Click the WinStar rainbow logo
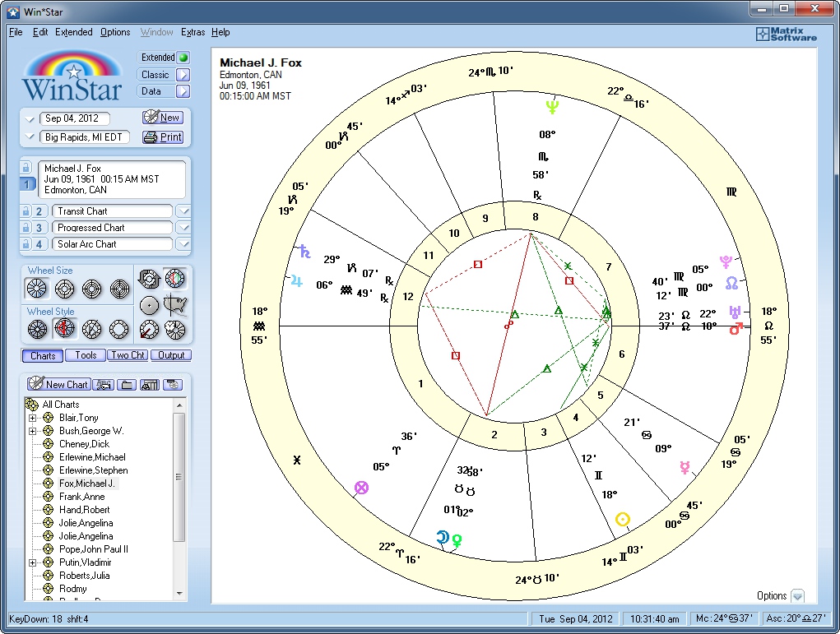The height and width of the screenshot is (634, 840). click(73, 76)
